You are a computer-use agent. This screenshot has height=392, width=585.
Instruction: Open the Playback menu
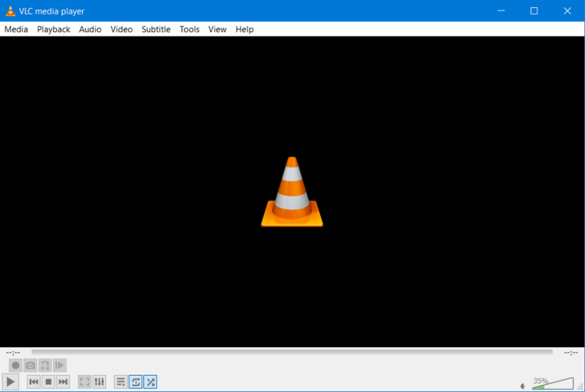pyautogui.click(x=53, y=29)
